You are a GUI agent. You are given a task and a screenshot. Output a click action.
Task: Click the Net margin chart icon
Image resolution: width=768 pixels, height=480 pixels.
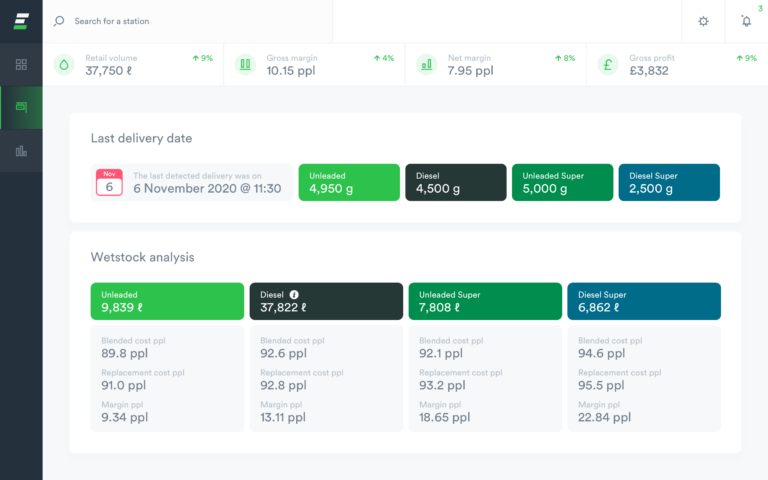coord(427,65)
